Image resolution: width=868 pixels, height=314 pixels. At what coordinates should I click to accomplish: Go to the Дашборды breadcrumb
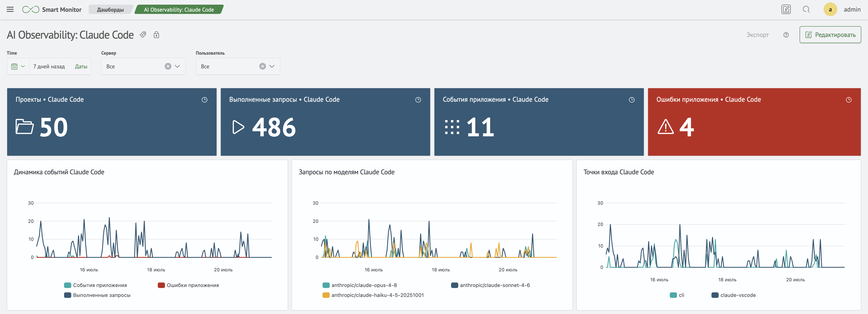(110, 9)
